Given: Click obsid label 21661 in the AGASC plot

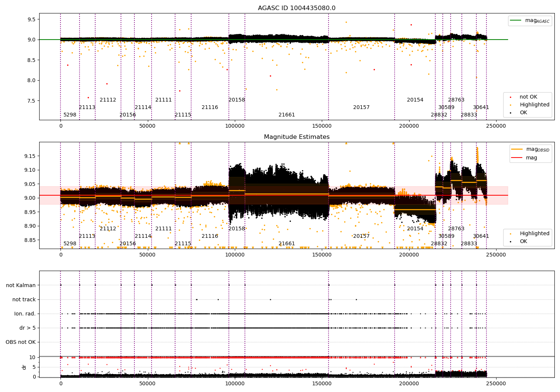Looking at the screenshot, I should (287, 115).
